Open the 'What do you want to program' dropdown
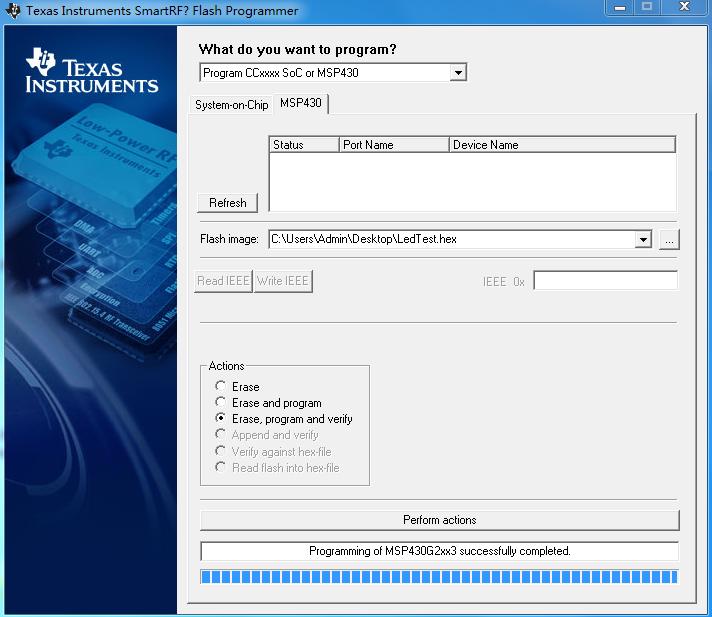Screen dimensions: 712x617 point(458,73)
